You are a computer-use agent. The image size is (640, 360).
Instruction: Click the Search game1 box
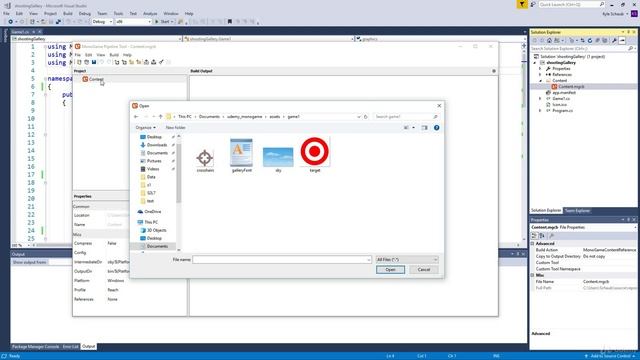pos(406,117)
